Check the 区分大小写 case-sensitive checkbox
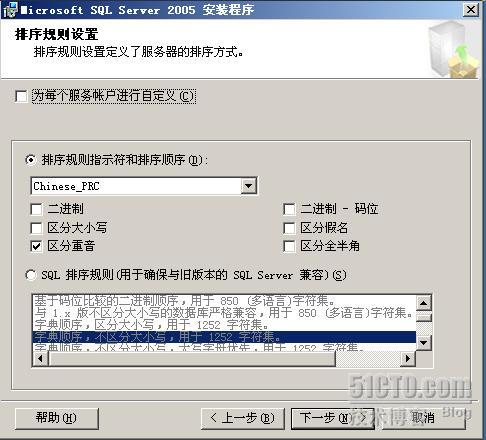 (36, 228)
